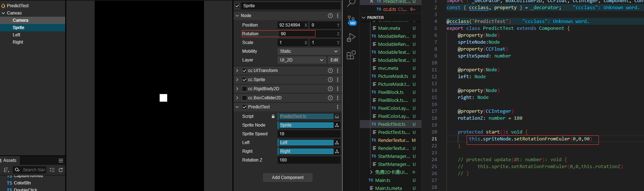
Task: Click help icon for cc.RigidBody2D
Action: click(x=330, y=89)
